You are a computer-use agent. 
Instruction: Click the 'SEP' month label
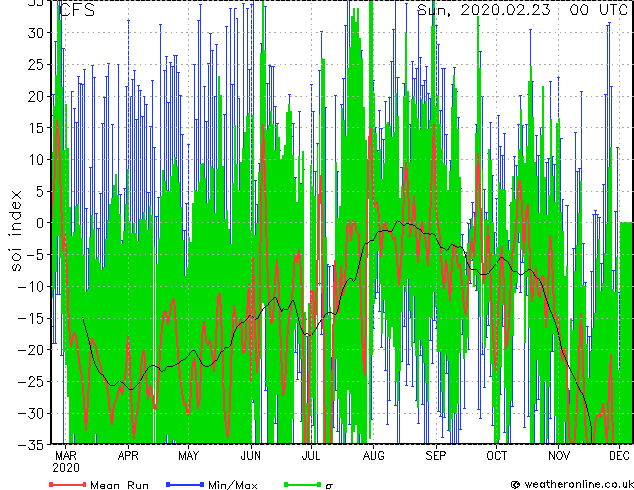(436, 456)
